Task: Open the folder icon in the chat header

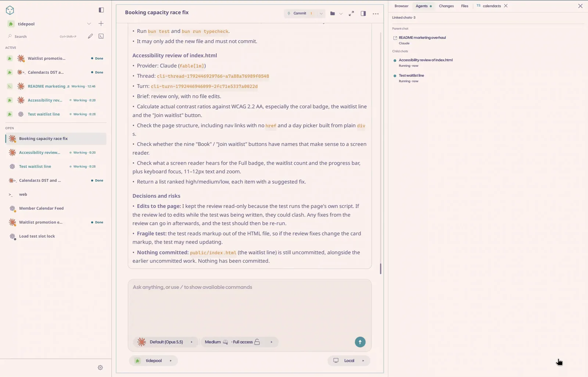Action: point(333,13)
